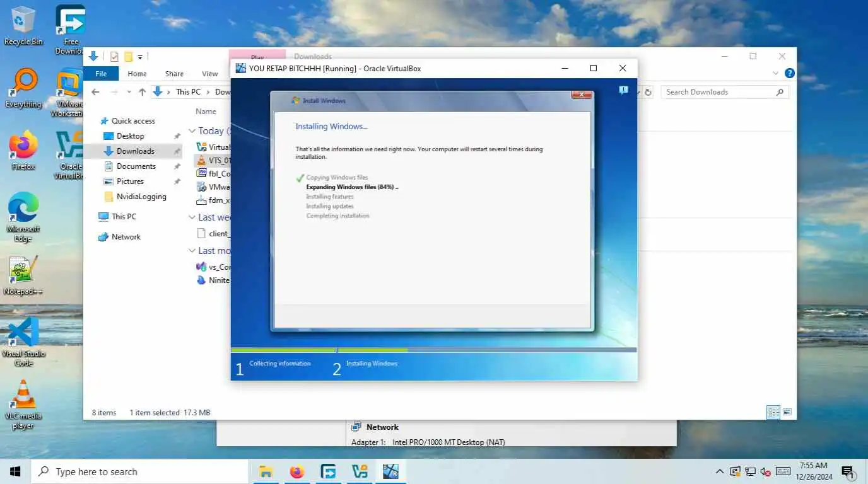Open the Free Download Manager desktop icon
Screen dimensions: 868x484
pos(70,29)
